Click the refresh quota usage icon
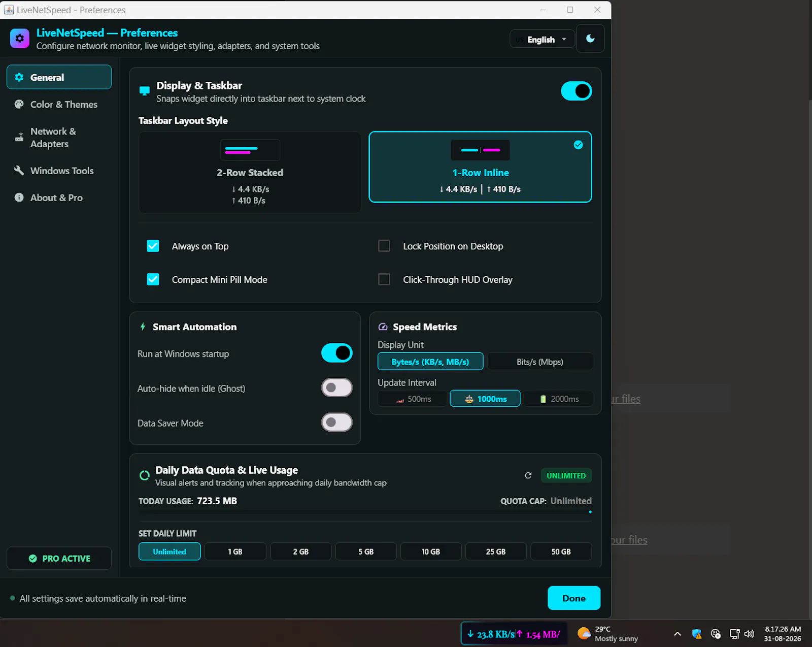The image size is (812, 647). pyautogui.click(x=528, y=476)
